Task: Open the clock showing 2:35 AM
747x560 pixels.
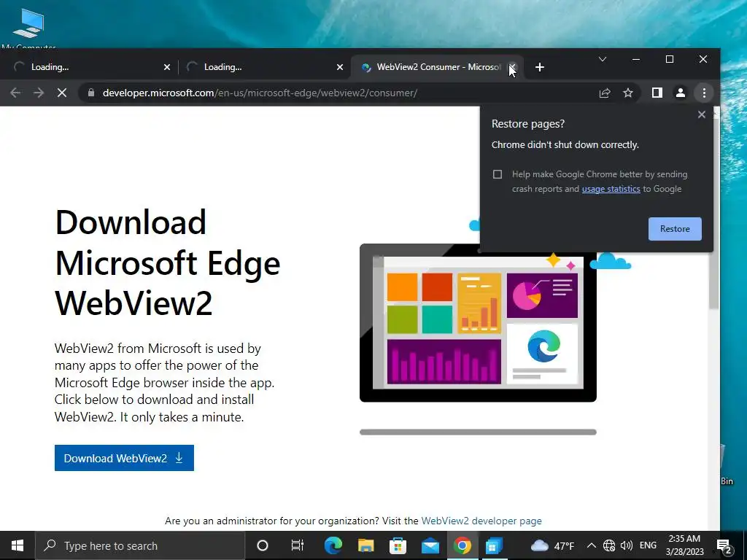Action: click(x=684, y=545)
